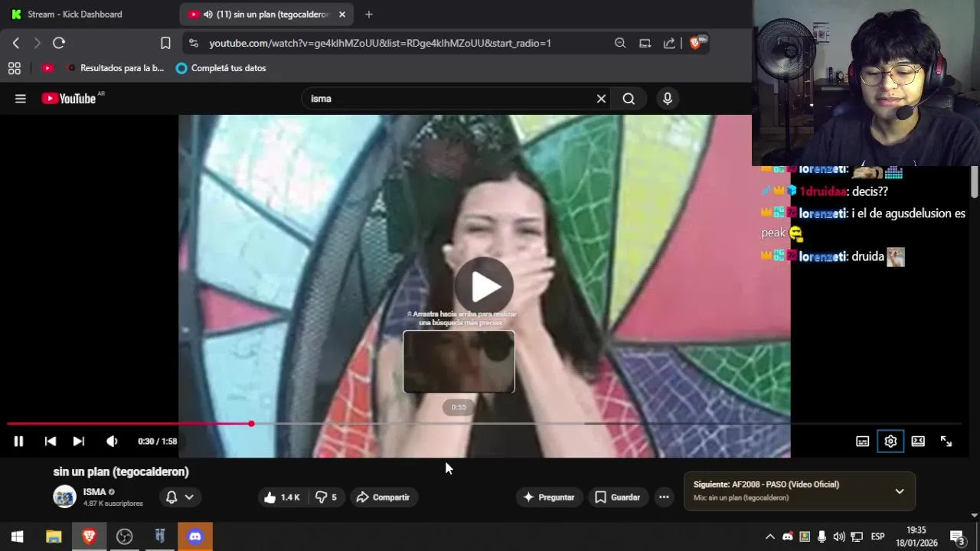Image resolution: width=980 pixels, height=551 pixels.
Task: Close the YouTube browser tab
Action: pos(342,15)
